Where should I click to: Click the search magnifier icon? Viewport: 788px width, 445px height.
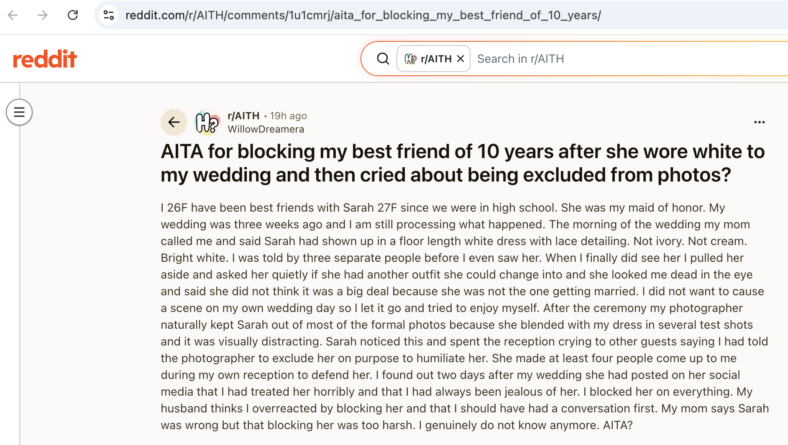click(383, 59)
